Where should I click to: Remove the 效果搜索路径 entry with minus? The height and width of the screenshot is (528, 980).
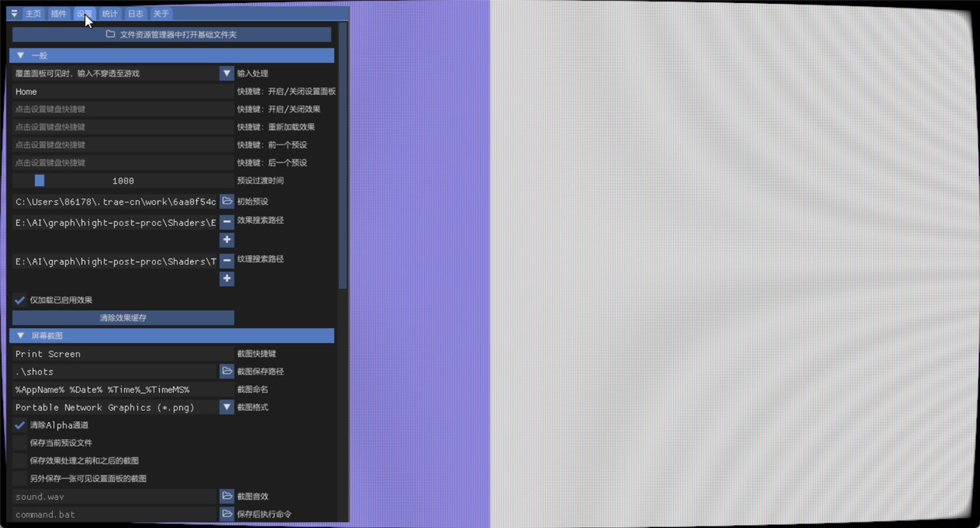click(x=227, y=222)
